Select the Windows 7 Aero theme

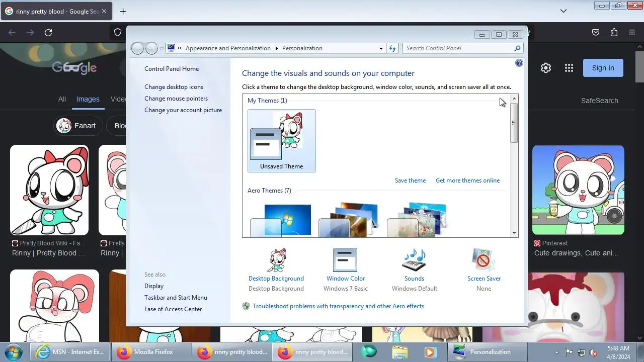tap(282, 220)
